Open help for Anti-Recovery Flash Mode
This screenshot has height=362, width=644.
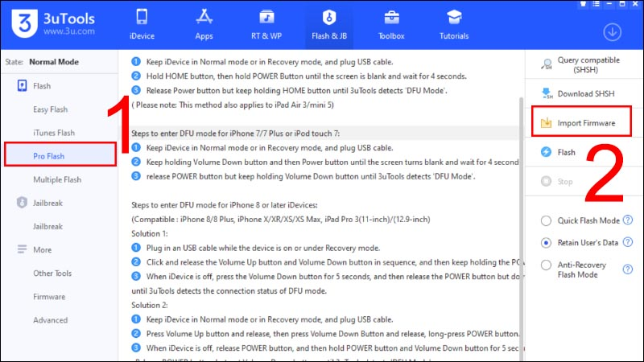tap(628, 269)
